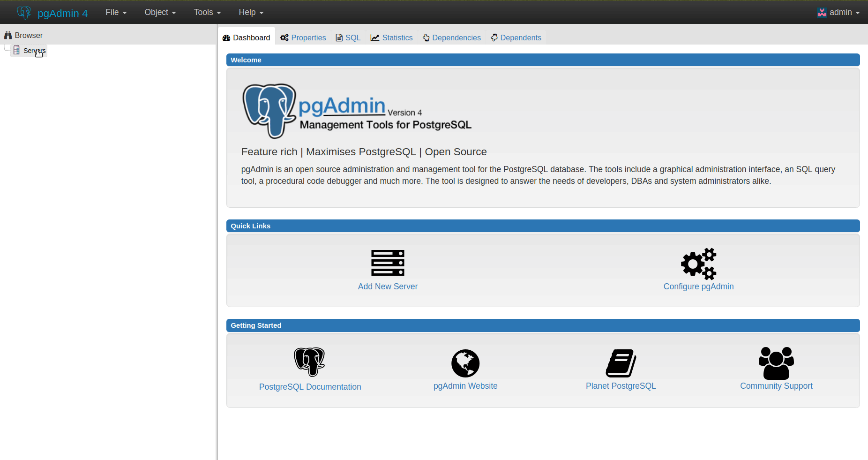Click the Browser binoculars icon
Viewport: 868px width, 460px height.
[8, 35]
